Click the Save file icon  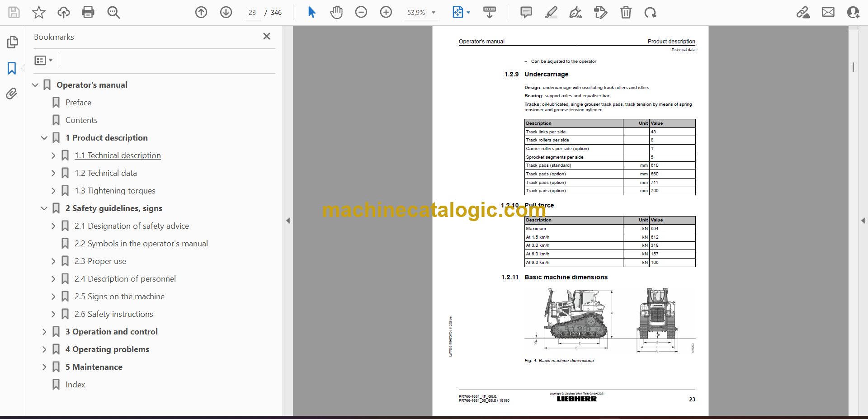(14, 12)
